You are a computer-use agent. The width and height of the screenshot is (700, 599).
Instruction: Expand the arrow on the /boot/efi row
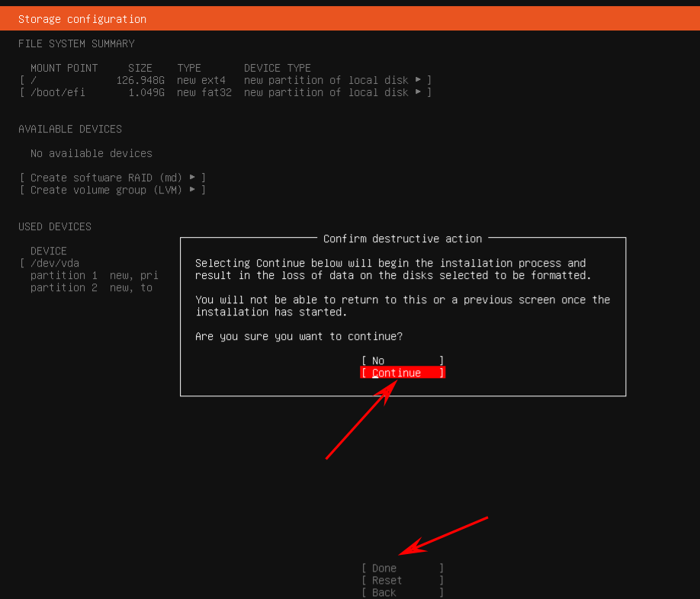[418, 92]
